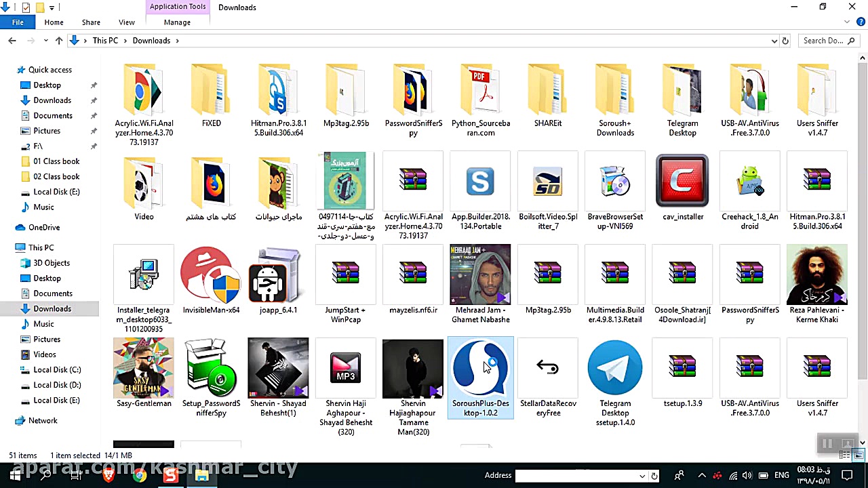Open the address bar history dropdown
The height and width of the screenshot is (488, 868).
pyautogui.click(x=774, y=41)
